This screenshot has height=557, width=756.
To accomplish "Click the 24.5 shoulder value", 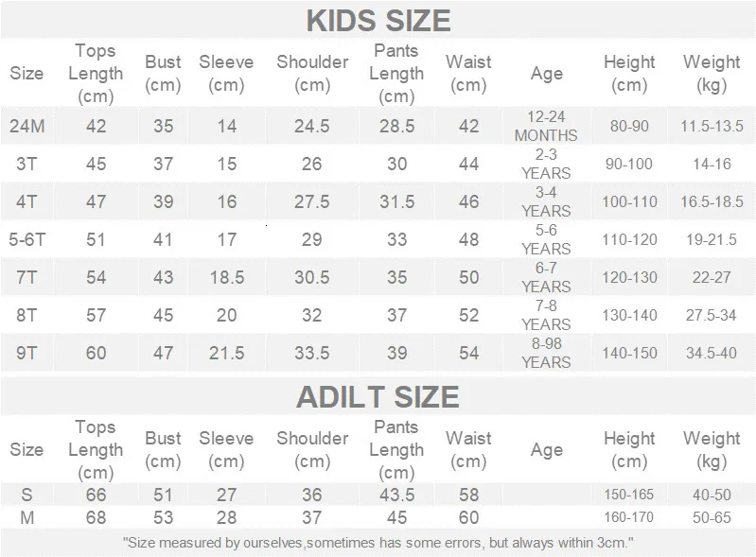I will pyautogui.click(x=312, y=126).
